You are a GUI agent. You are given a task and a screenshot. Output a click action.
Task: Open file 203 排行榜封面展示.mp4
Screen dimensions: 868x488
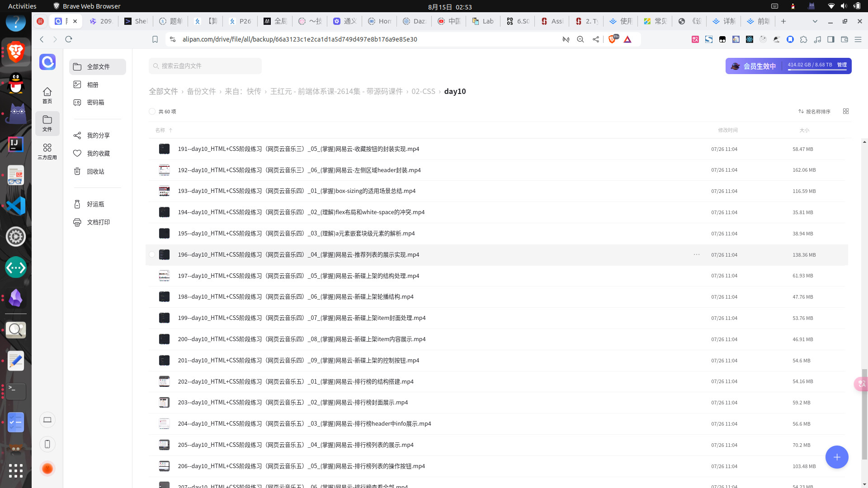coord(293,403)
